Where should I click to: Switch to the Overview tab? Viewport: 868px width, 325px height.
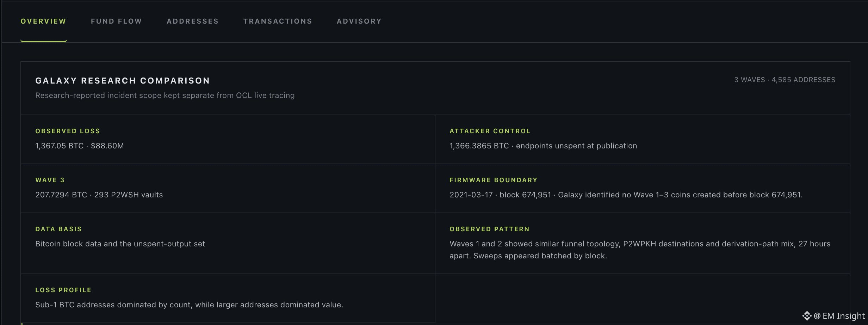point(43,21)
